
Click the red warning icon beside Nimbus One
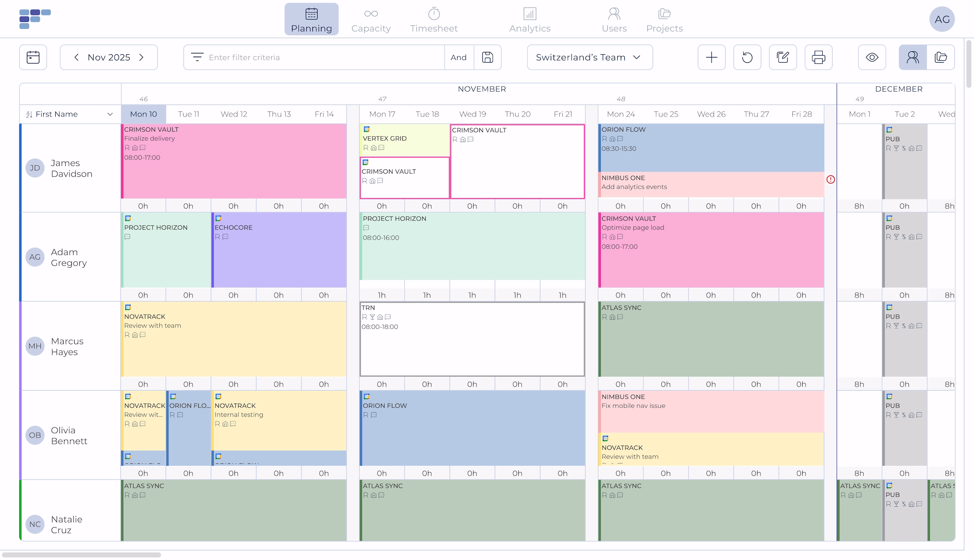point(830,179)
